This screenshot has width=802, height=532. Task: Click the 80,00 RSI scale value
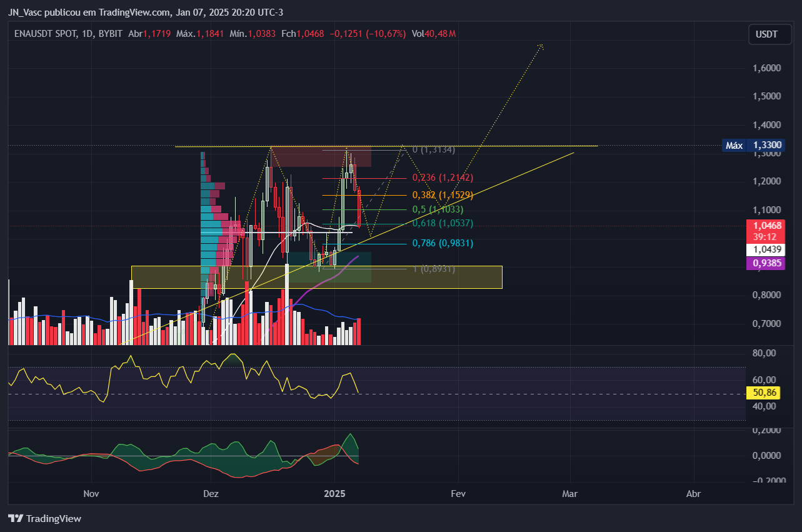[x=764, y=353]
